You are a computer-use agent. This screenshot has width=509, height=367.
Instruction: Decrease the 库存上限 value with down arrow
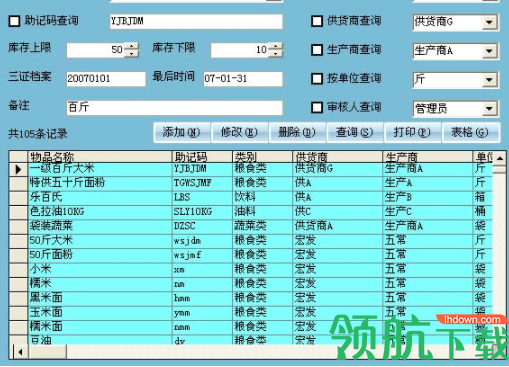click(132, 54)
